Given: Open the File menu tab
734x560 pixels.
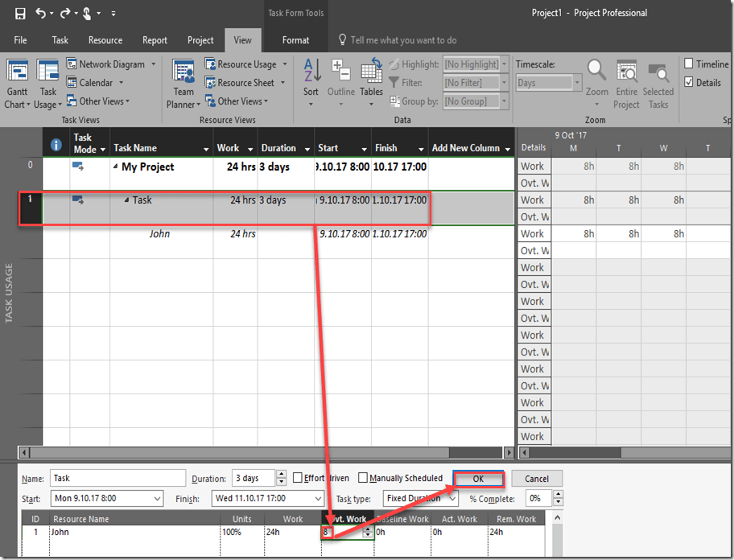Looking at the screenshot, I should pyautogui.click(x=20, y=40).
